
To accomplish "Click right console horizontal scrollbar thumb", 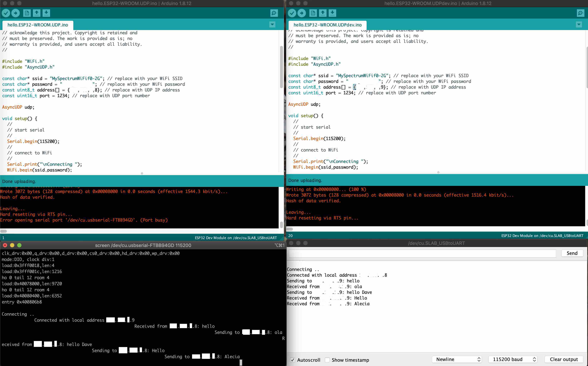I will [290, 229].
